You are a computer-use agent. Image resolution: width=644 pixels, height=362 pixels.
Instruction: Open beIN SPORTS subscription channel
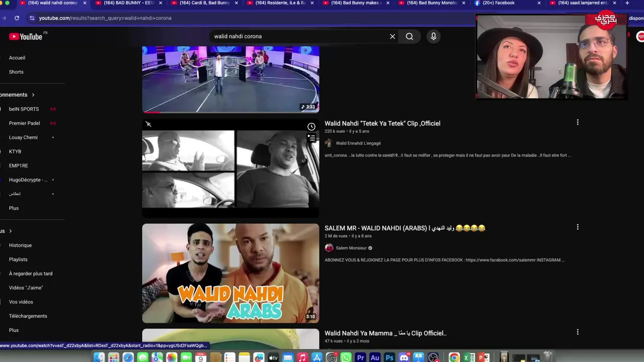pos(24,109)
